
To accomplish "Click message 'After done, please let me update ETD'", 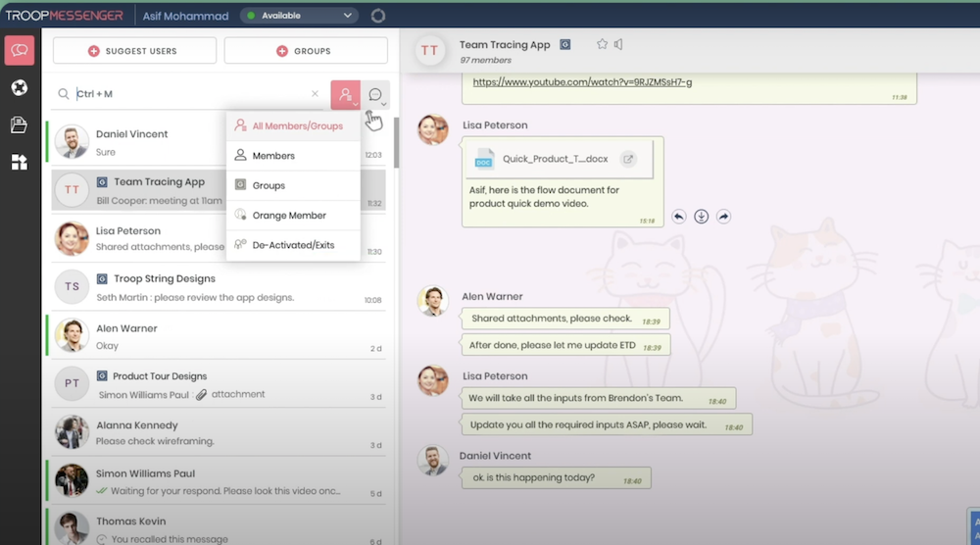I will tap(565, 345).
